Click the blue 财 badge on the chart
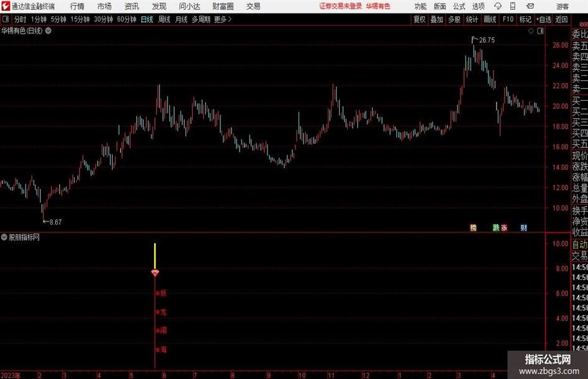The width and height of the screenshot is (588, 379). pos(524,227)
